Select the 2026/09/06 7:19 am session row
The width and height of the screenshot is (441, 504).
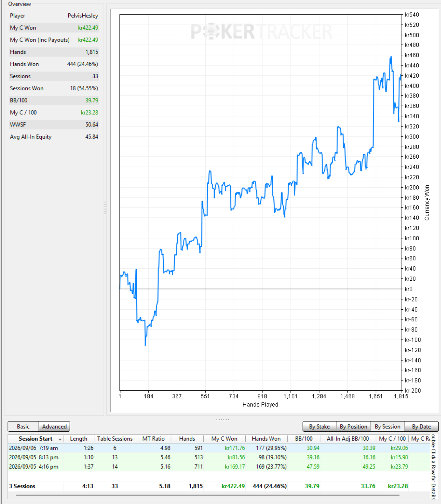(x=219, y=448)
